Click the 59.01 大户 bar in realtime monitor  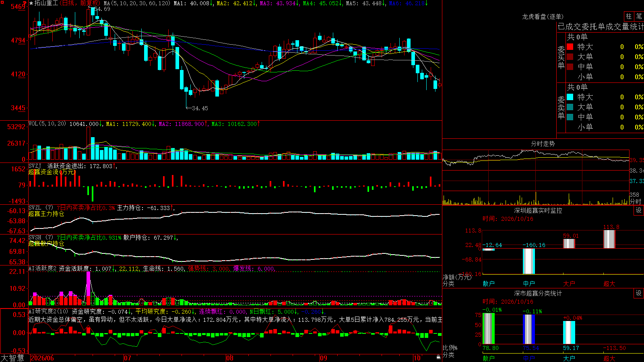[569, 243]
